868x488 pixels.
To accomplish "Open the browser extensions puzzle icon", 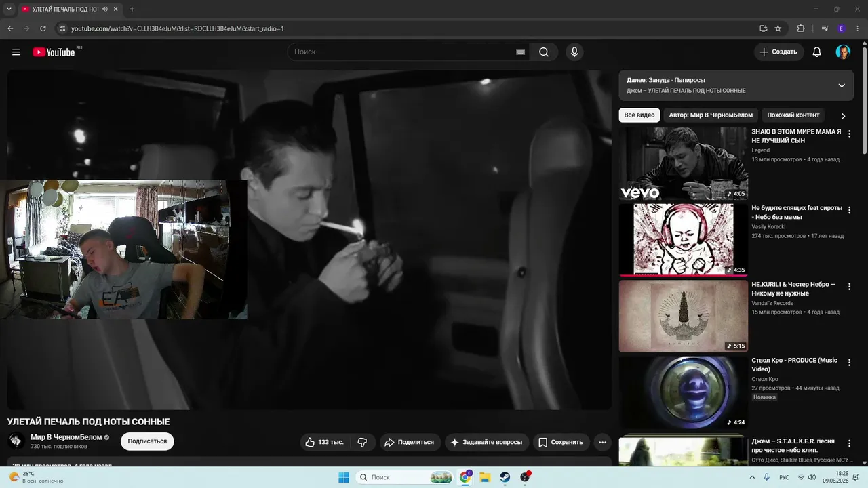I will click(801, 28).
